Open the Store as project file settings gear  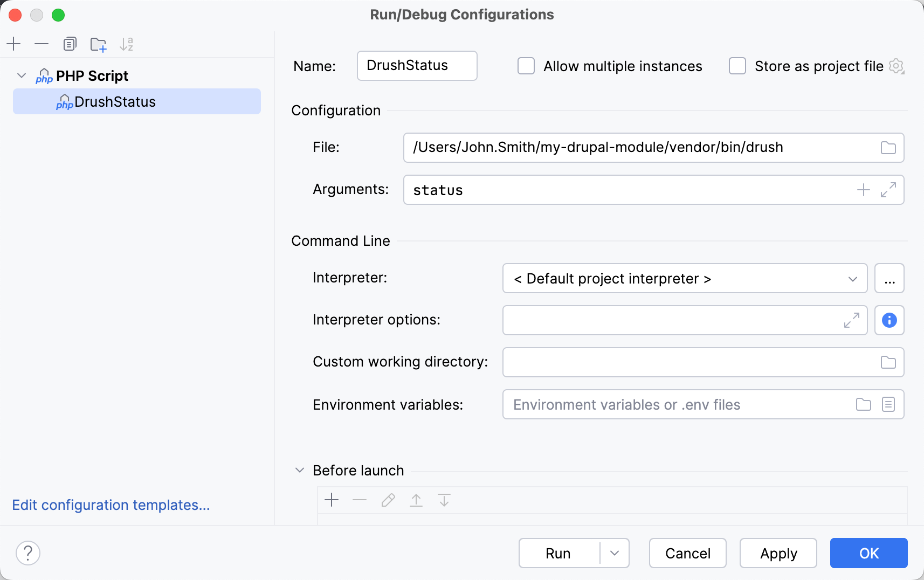pyautogui.click(x=897, y=66)
